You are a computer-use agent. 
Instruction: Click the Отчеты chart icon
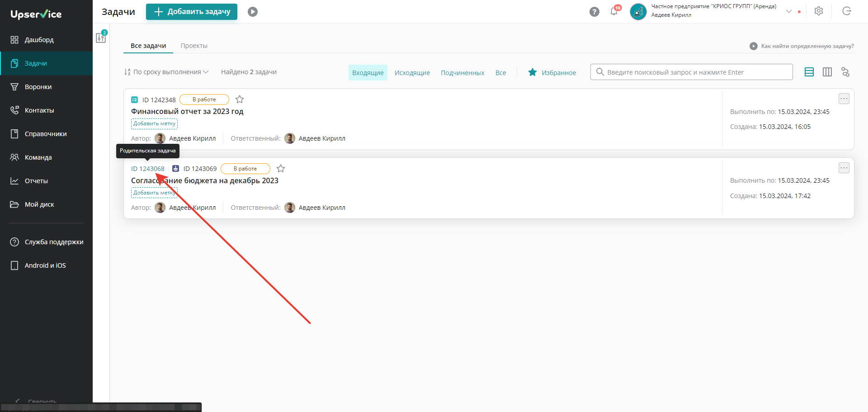pos(14,181)
